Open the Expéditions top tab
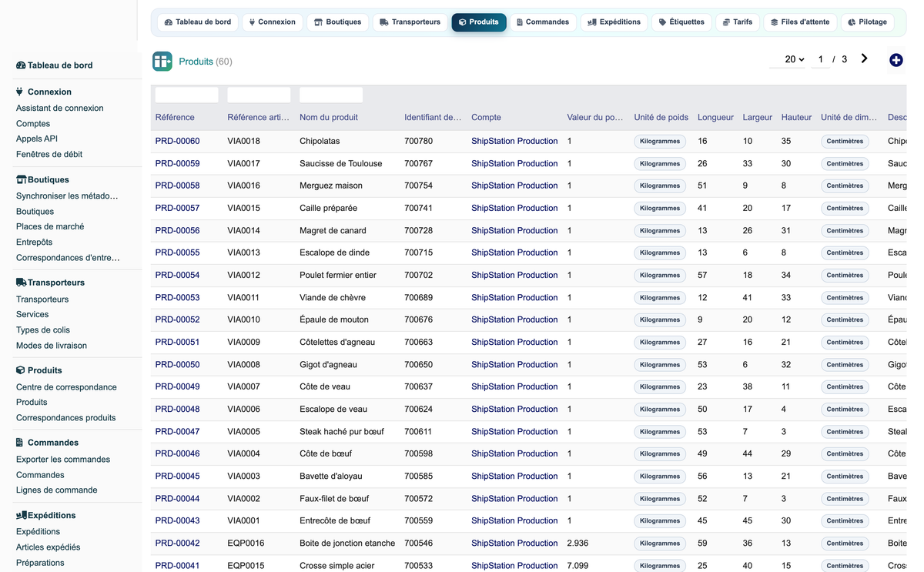The width and height of the screenshot is (924, 572). tap(614, 22)
